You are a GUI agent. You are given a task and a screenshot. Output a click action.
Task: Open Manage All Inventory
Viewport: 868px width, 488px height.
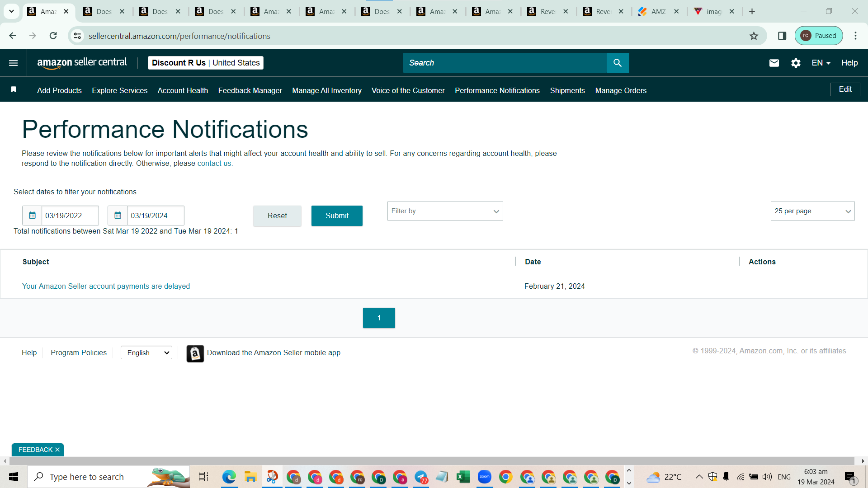click(x=327, y=90)
